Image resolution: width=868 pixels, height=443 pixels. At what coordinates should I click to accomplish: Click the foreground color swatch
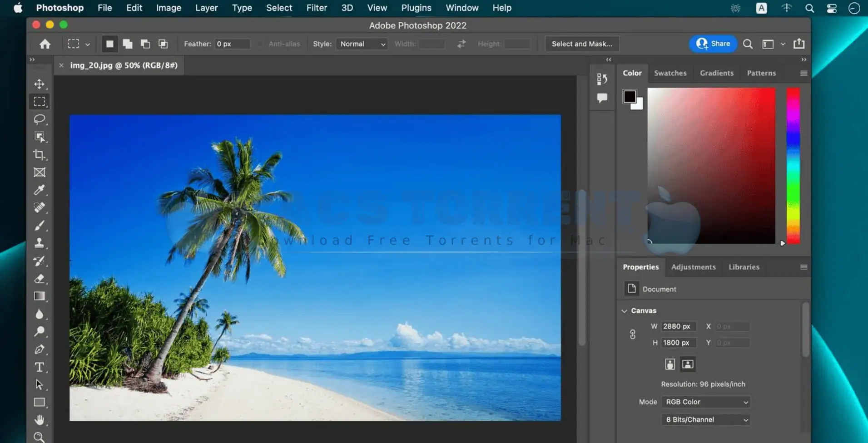(x=629, y=96)
